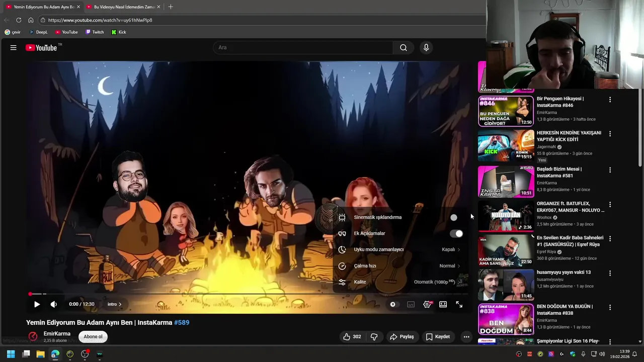Open the Windows Start menu
Image resolution: width=644 pixels, height=362 pixels.
pyautogui.click(x=11, y=354)
